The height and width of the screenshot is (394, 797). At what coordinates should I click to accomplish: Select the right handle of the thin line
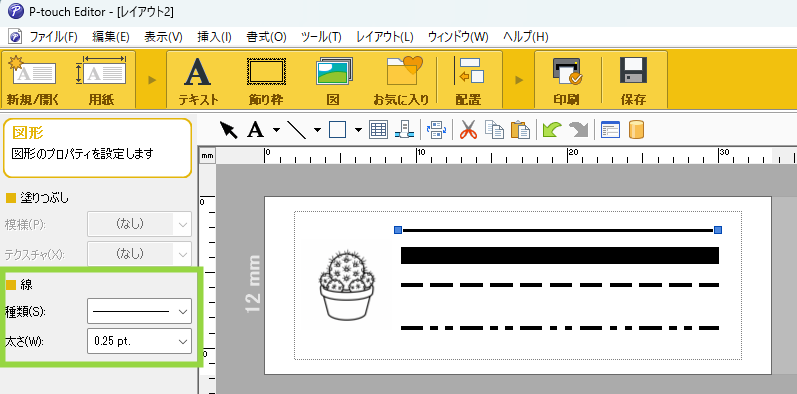coord(718,230)
